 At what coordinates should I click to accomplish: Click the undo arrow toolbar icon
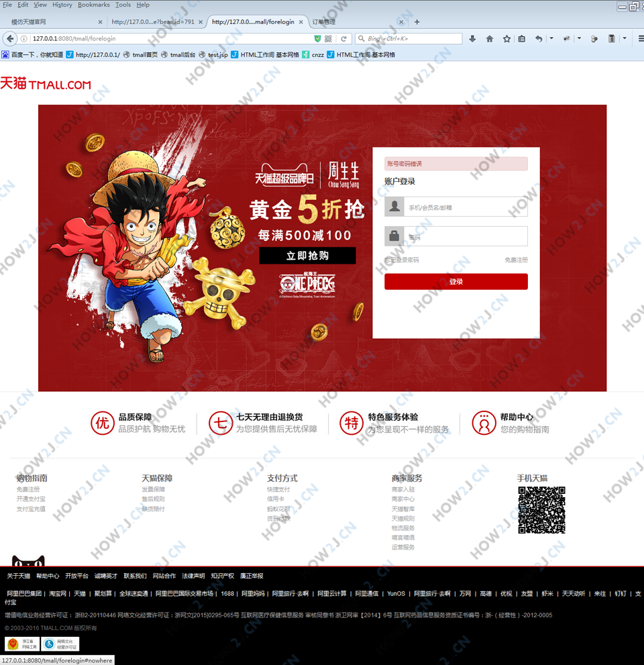539,39
